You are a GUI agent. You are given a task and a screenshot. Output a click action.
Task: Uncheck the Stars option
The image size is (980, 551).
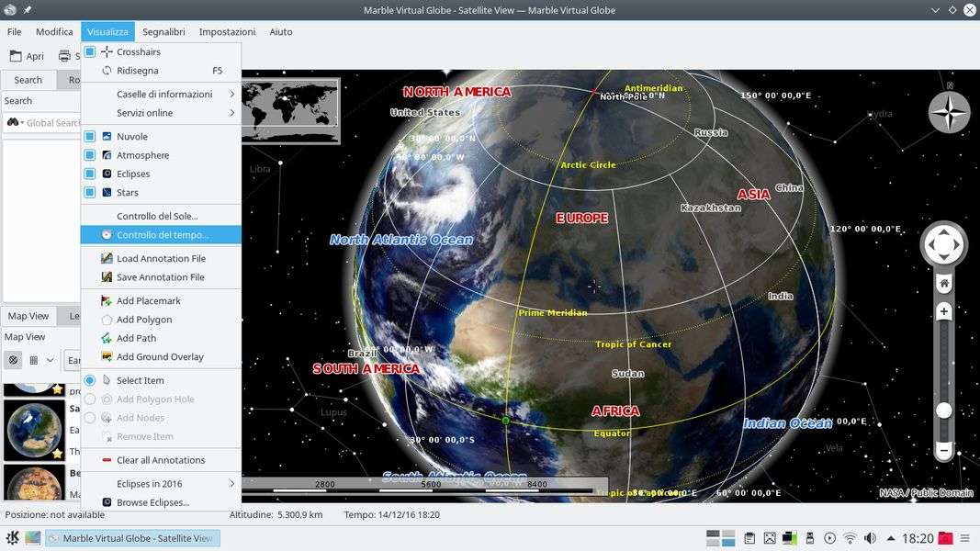pyautogui.click(x=90, y=193)
